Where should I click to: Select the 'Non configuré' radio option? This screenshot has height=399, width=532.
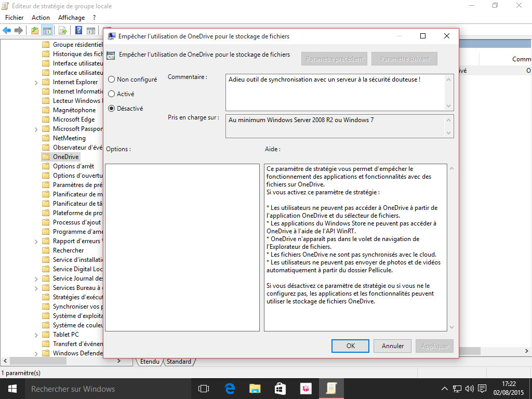coord(112,79)
